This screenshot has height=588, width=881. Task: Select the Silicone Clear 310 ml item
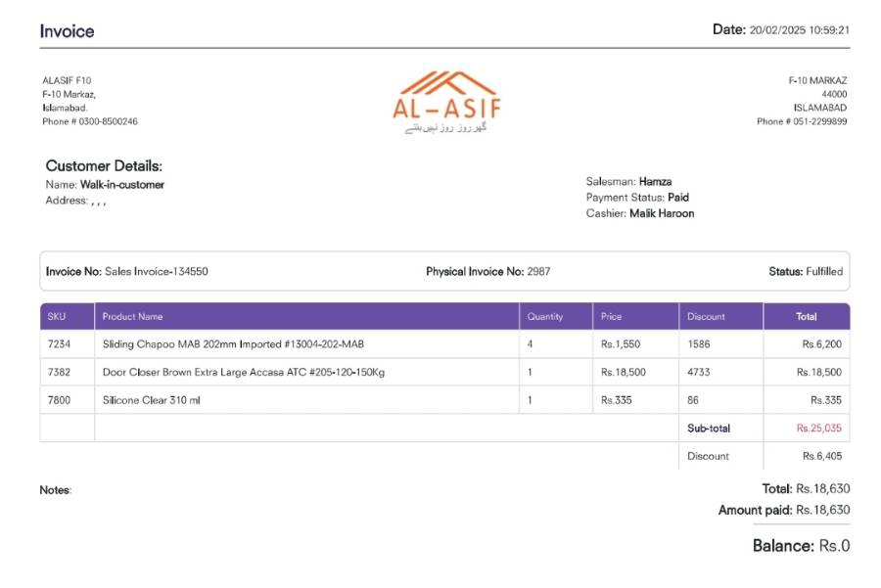151,400
